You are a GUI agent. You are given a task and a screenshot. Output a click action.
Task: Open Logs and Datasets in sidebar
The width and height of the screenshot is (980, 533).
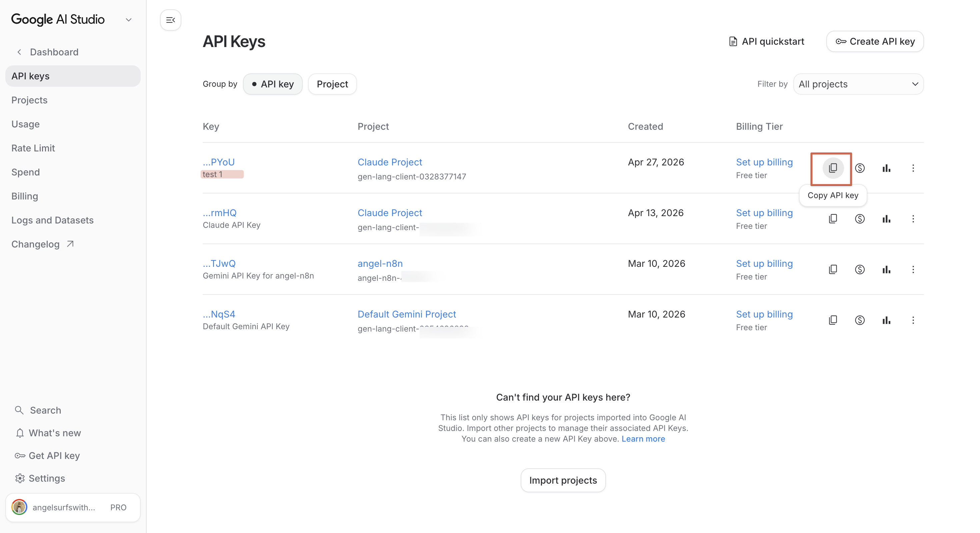point(52,220)
